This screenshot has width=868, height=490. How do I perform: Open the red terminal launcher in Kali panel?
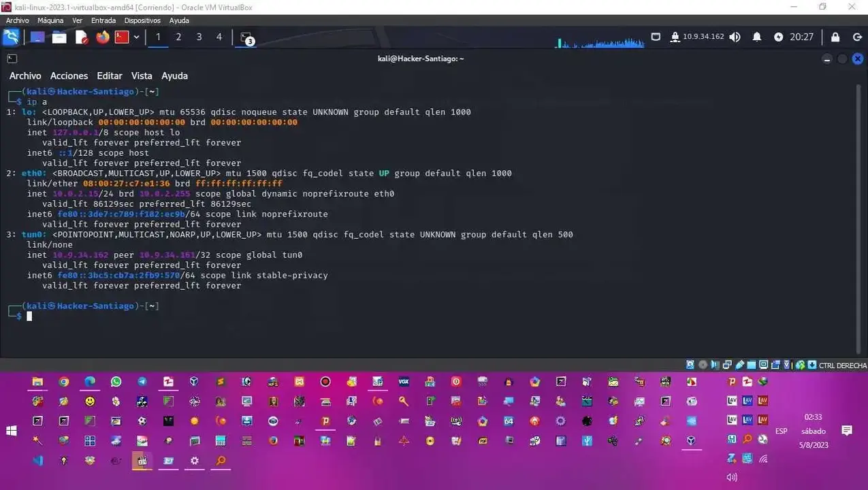[122, 37]
